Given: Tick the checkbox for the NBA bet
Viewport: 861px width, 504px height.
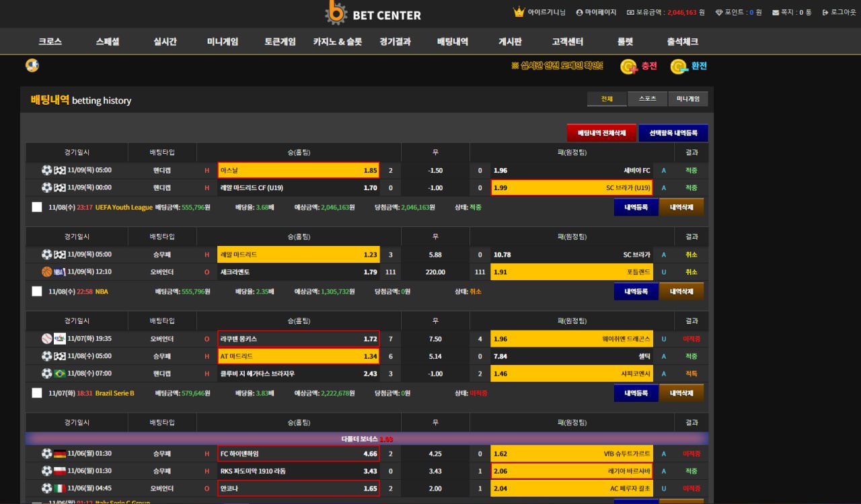Looking at the screenshot, I should pos(37,292).
